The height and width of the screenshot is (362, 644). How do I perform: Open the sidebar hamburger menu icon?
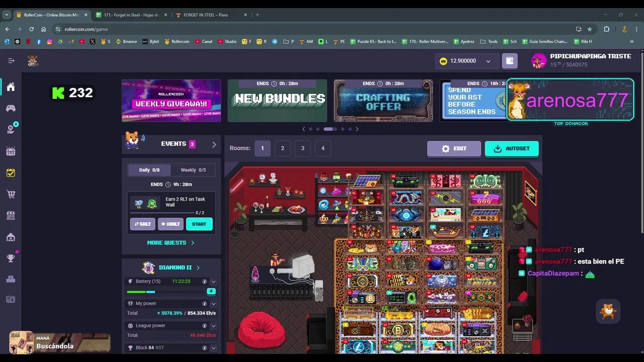pyautogui.click(x=11, y=61)
